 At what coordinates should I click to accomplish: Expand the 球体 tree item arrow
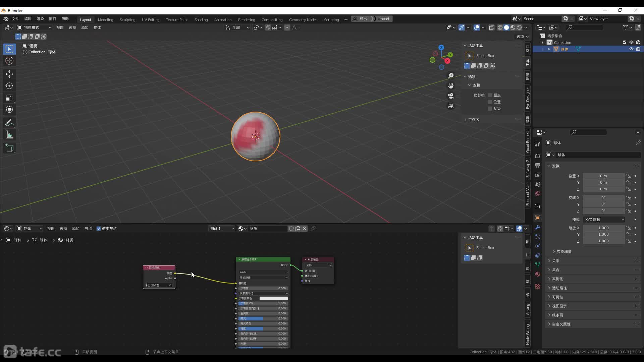pyautogui.click(x=549, y=49)
